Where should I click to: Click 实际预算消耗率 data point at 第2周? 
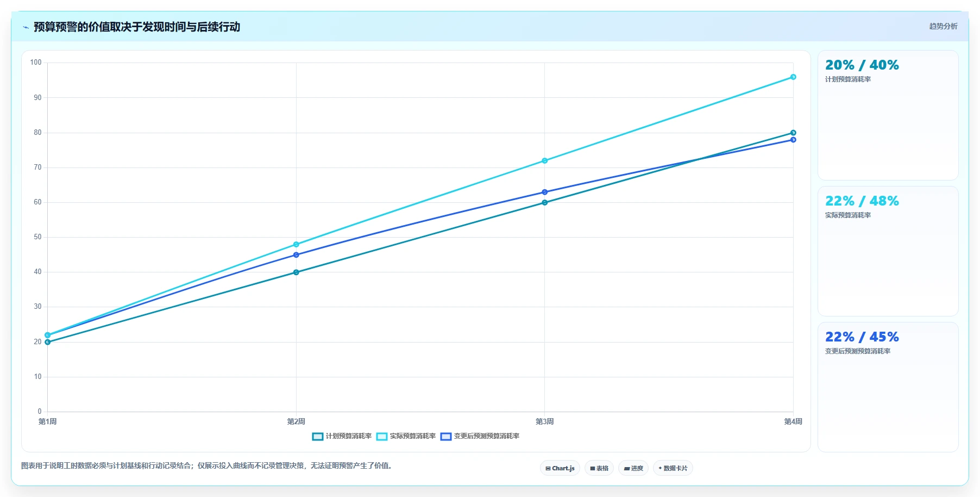[x=296, y=245]
